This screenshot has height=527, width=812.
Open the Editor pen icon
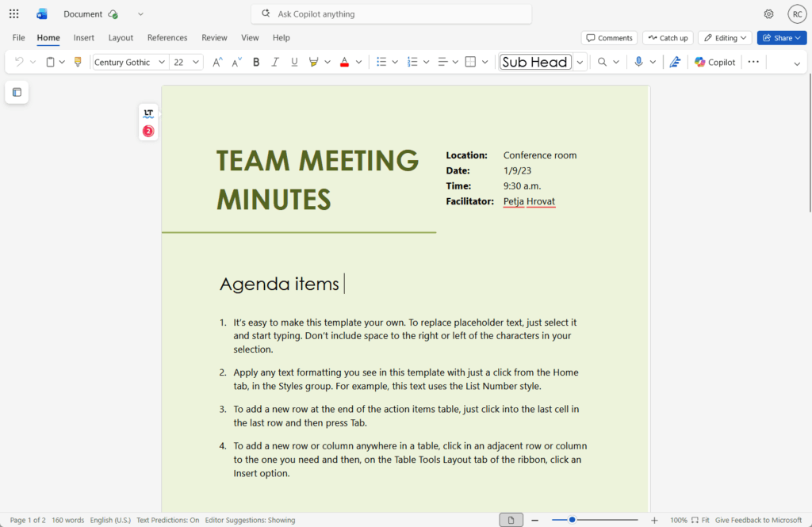(675, 62)
